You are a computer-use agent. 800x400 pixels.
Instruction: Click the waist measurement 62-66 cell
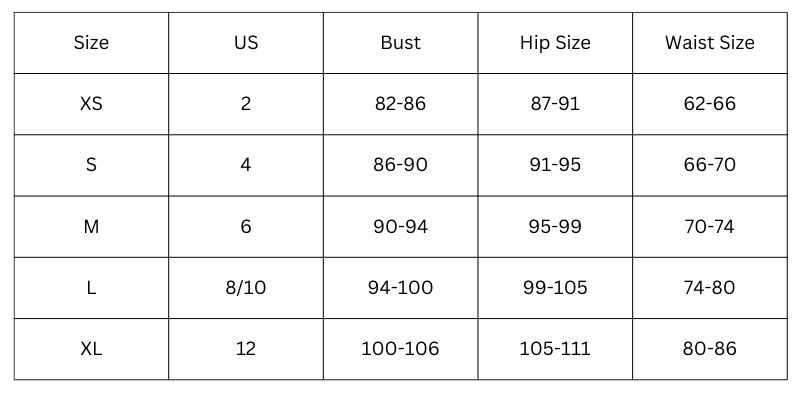coord(709,104)
